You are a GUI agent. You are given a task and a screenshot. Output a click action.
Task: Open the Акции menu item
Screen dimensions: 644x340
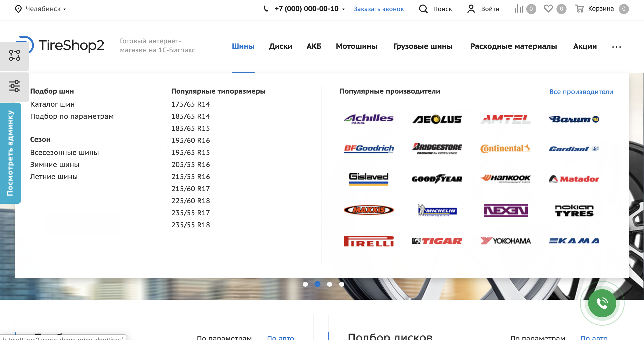pos(585,46)
